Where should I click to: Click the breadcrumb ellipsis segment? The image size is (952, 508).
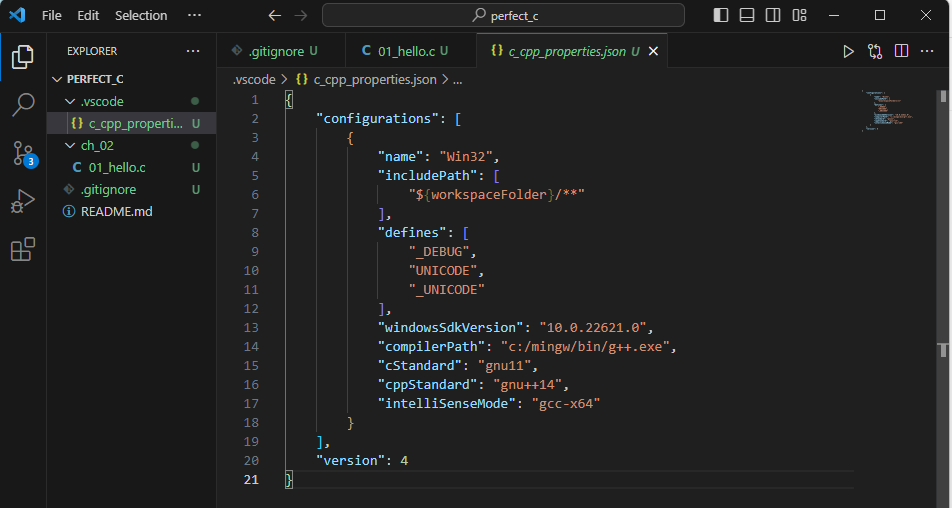pos(458,80)
